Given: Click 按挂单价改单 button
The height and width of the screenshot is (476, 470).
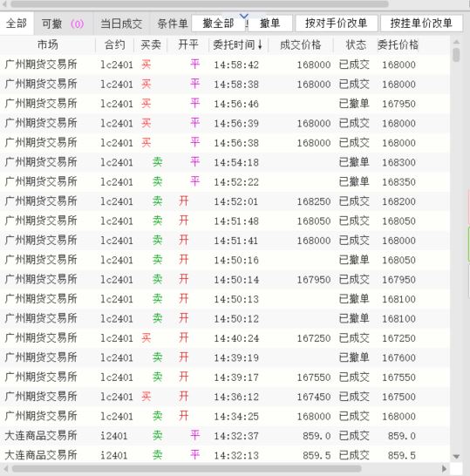Looking at the screenshot, I should pyautogui.click(x=421, y=24).
